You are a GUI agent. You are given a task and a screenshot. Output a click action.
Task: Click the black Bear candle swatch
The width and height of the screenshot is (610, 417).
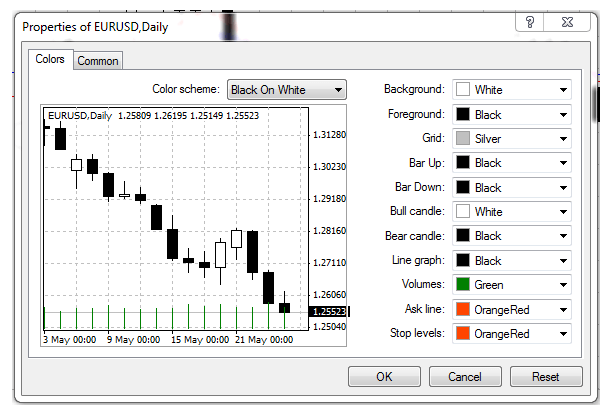pyautogui.click(x=463, y=235)
